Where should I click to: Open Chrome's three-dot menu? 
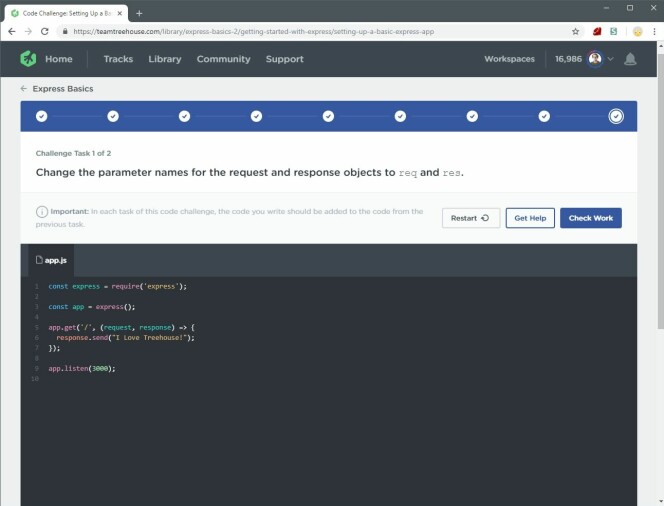coord(655,31)
